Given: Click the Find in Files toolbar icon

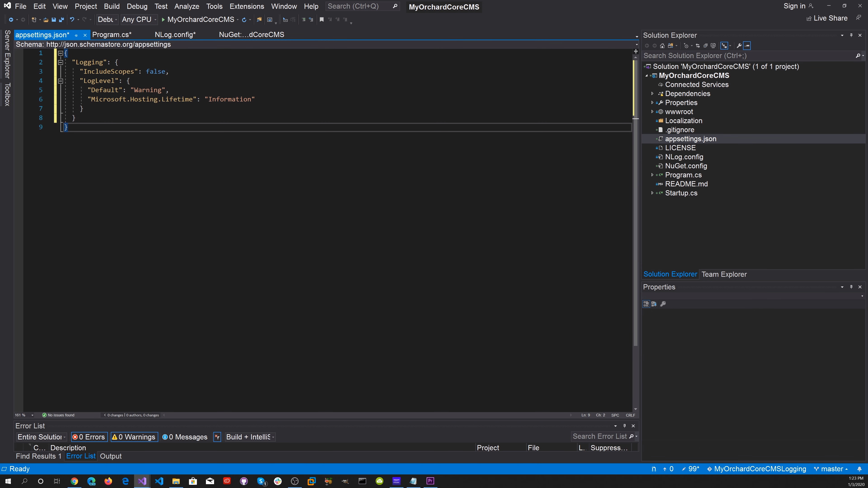Looking at the screenshot, I should (x=259, y=19).
